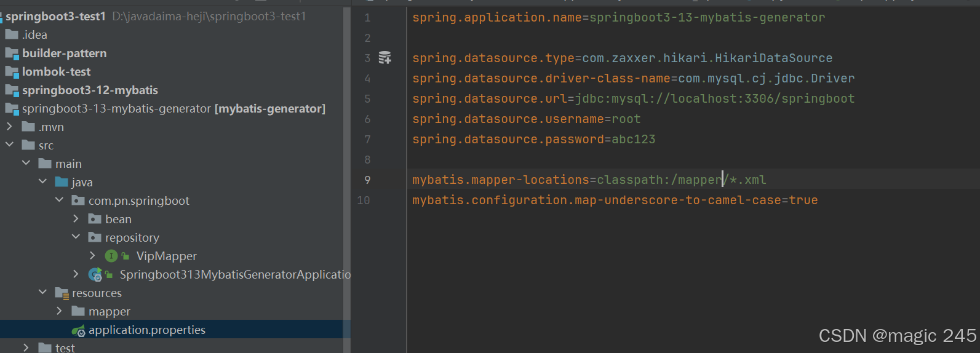Image resolution: width=980 pixels, height=353 pixels.
Task: Open application.properties in the project tree
Action: [147, 330]
